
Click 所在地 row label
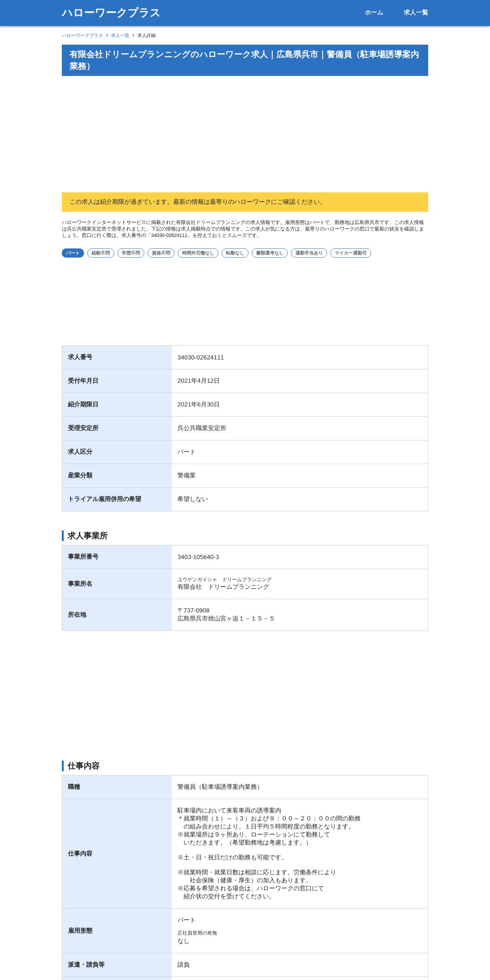[77, 615]
